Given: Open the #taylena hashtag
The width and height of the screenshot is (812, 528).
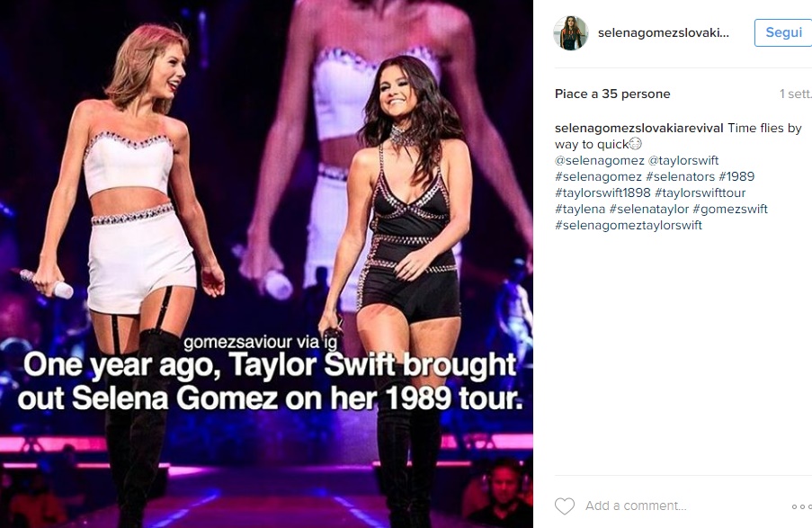Looking at the screenshot, I should (580, 209).
